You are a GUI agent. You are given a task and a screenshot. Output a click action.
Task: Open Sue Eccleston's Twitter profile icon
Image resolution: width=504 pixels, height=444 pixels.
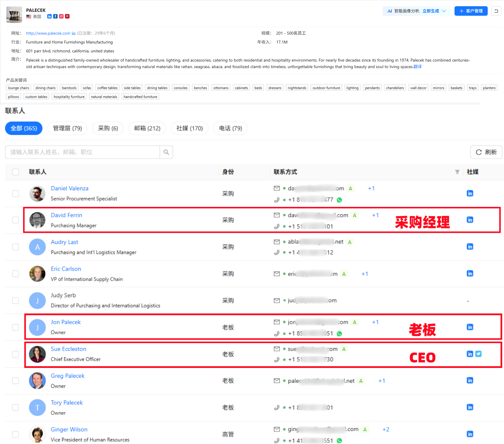click(x=478, y=354)
